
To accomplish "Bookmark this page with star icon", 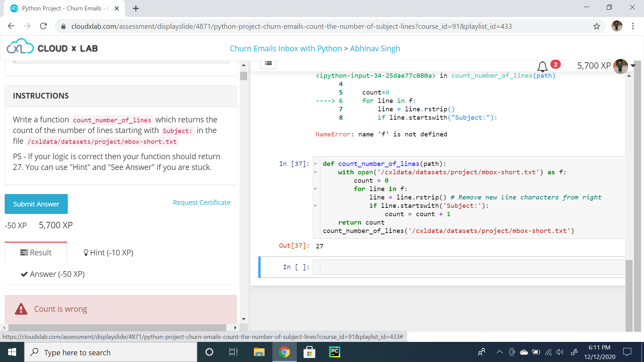I will (596, 26).
